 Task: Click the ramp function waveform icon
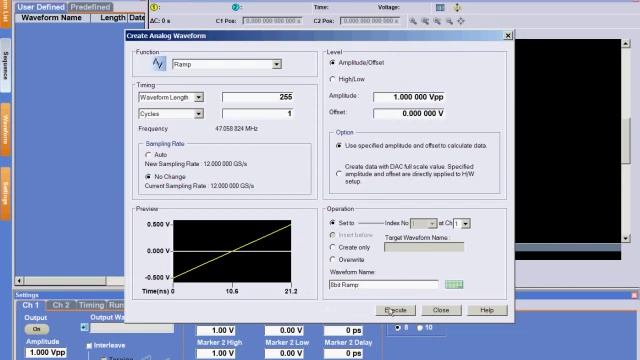point(158,64)
